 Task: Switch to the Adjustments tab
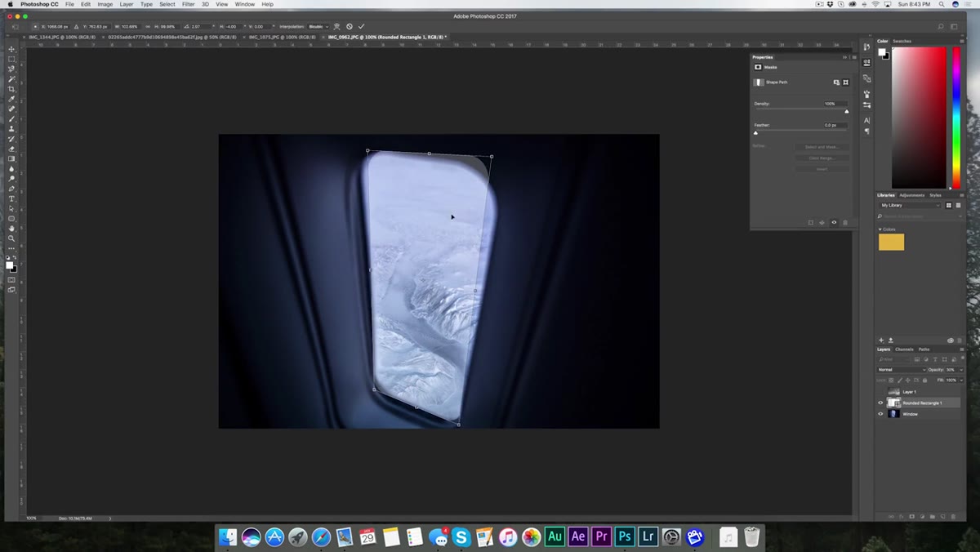click(x=912, y=195)
